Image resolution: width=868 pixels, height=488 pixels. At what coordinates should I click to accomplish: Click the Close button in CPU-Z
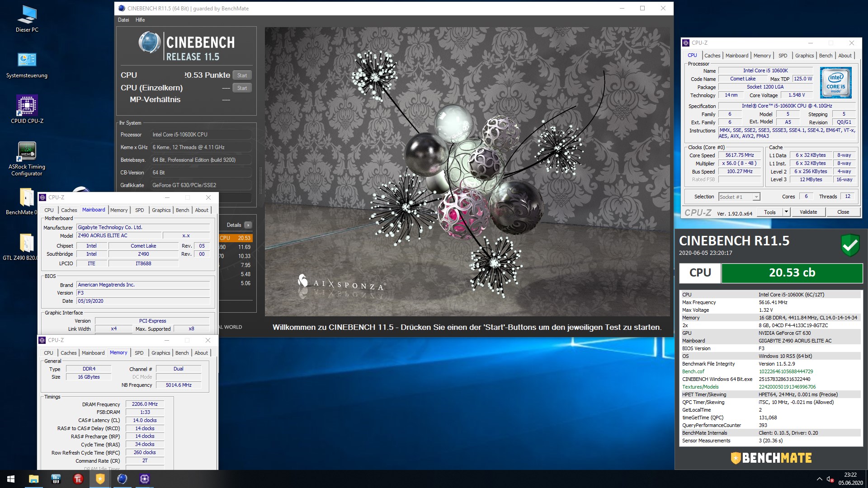843,212
